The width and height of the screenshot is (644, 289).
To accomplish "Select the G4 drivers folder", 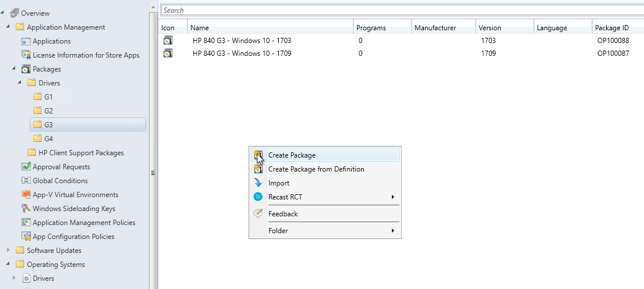I will click(x=48, y=139).
